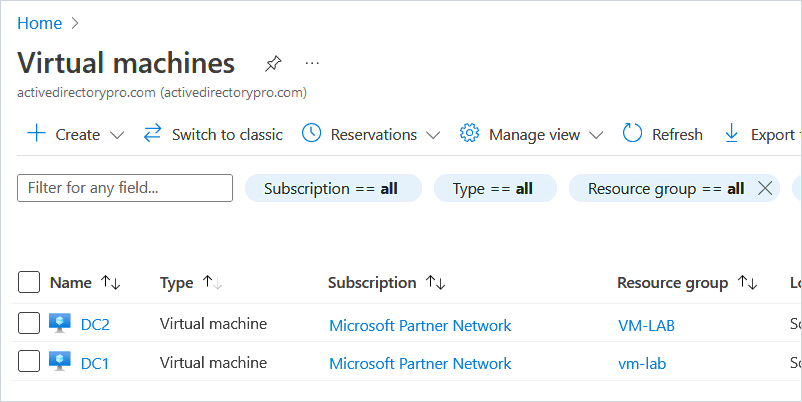Open DC1's Microsoft Partner Network subscription
The width and height of the screenshot is (802, 402).
[x=420, y=364]
